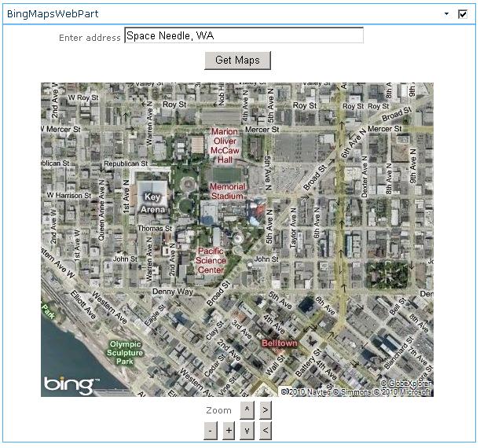Image resolution: width=480 pixels, height=448 pixels.
Task: Click the Enter address text field
Action: pyautogui.click(x=244, y=35)
